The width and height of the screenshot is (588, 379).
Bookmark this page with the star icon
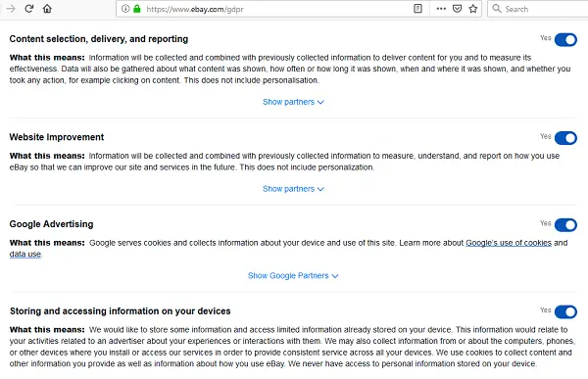coord(473,9)
